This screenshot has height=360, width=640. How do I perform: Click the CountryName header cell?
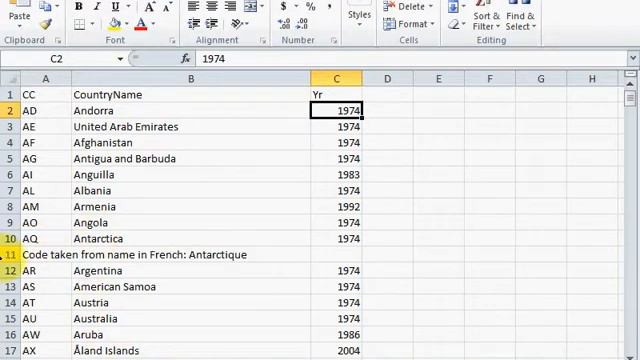point(191,95)
